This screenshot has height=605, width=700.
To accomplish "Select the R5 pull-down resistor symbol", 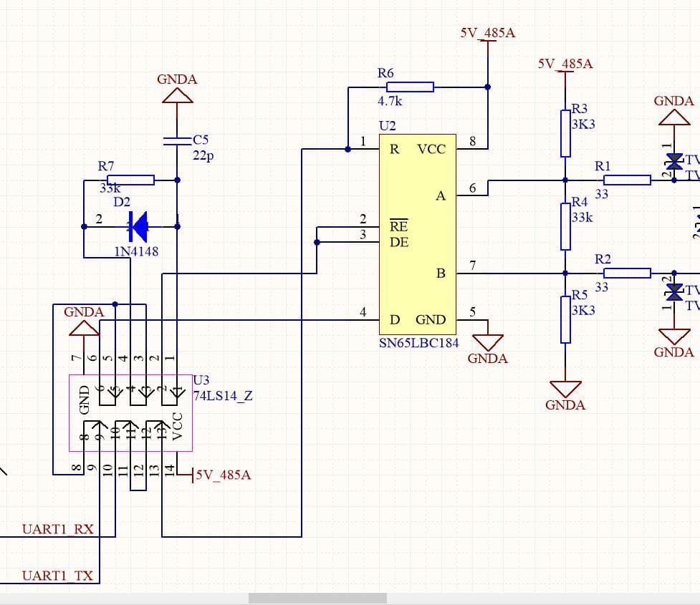I will (565, 319).
